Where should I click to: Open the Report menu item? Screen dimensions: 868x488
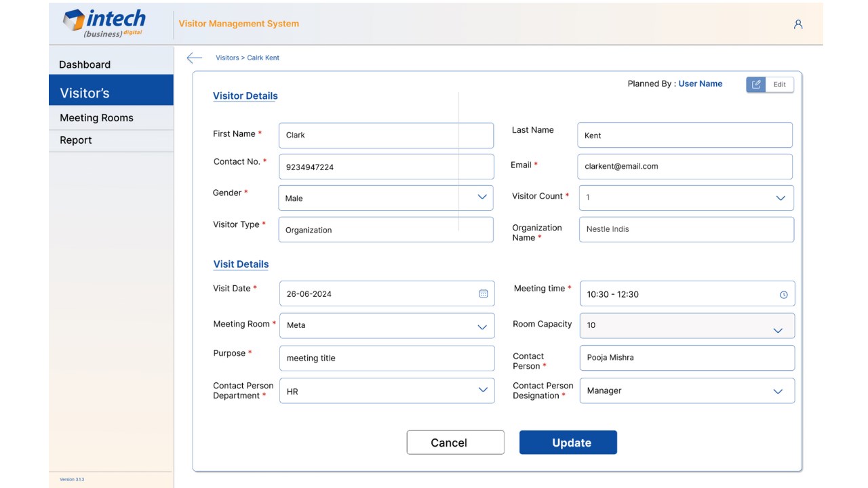point(76,140)
